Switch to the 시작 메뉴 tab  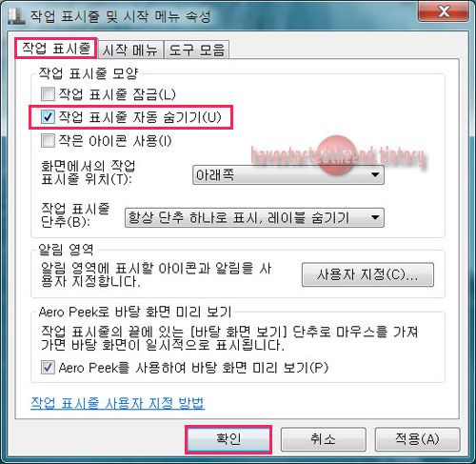pyautogui.click(x=130, y=50)
